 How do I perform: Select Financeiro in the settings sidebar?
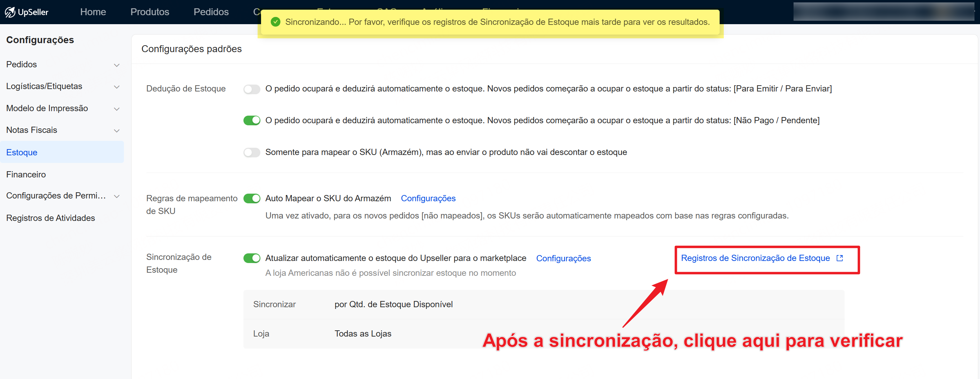tap(26, 174)
